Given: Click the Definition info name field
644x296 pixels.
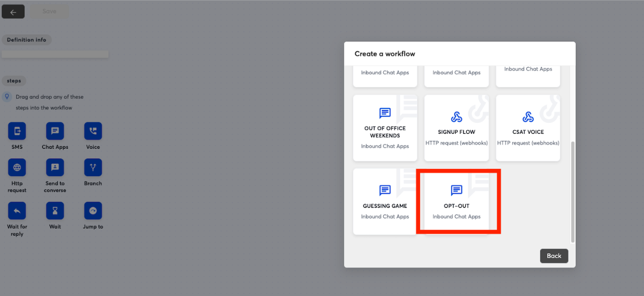Looking at the screenshot, I should [x=55, y=54].
